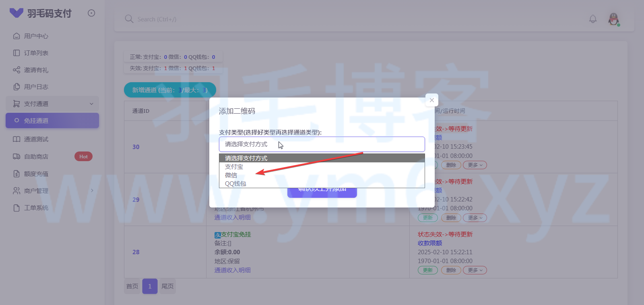Choose QQ钱包 from the payment list
This screenshot has height=305, width=644.
pyautogui.click(x=322, y=183)
